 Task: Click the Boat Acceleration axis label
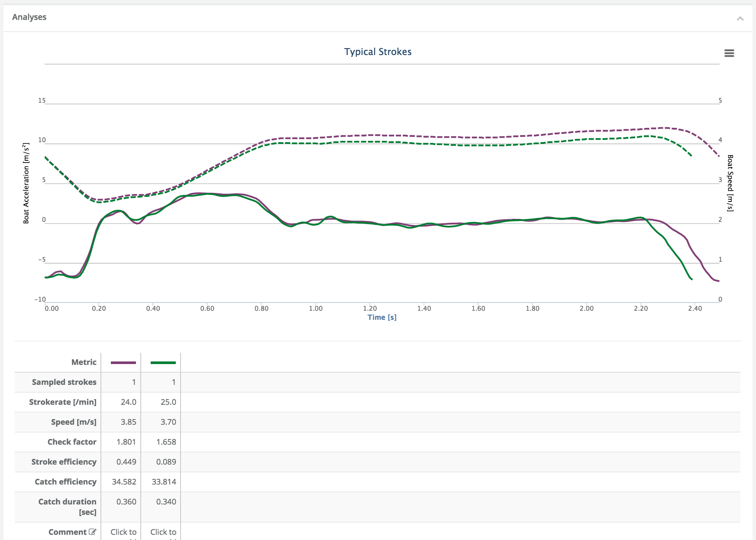[26, 183]
